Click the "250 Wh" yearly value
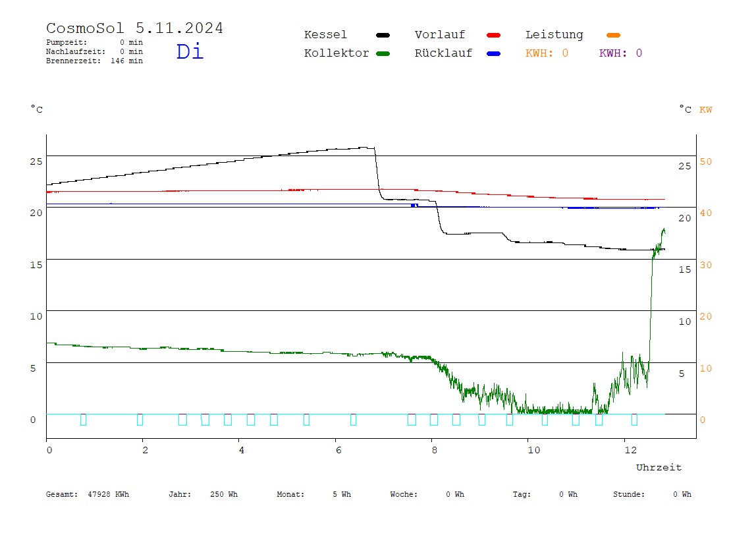Viewport: 756px width, 535px height. point(224,494)
